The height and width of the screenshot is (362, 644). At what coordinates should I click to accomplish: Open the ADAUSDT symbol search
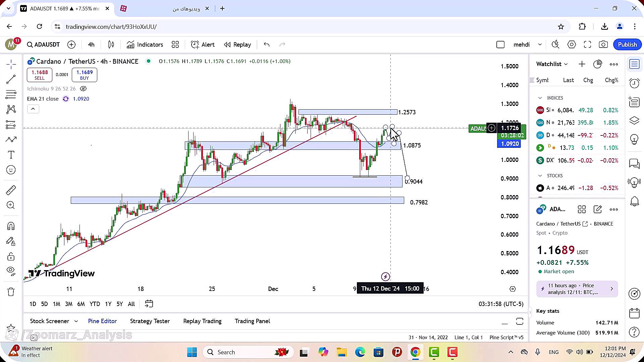43,45
